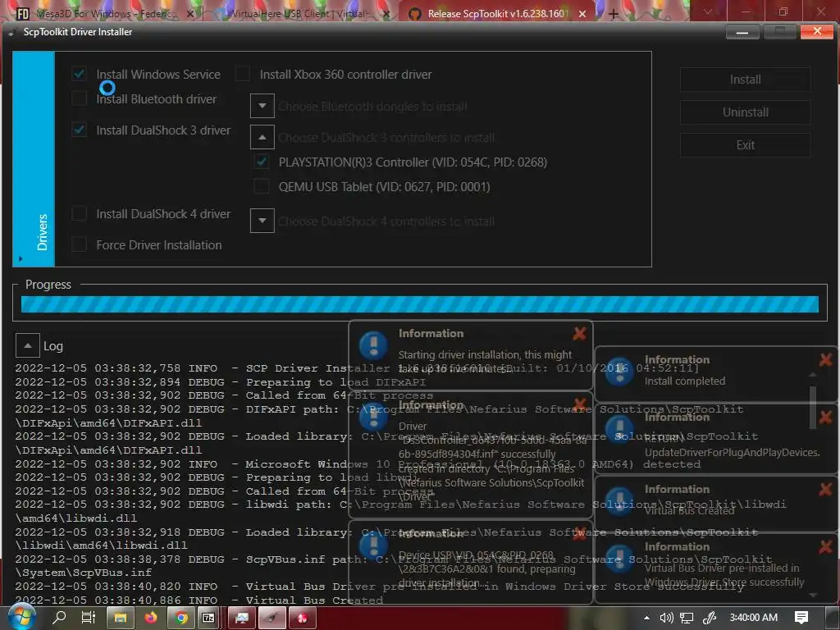840x630 pixels.
Task: Open the network status tray icon
Action: 687,618
